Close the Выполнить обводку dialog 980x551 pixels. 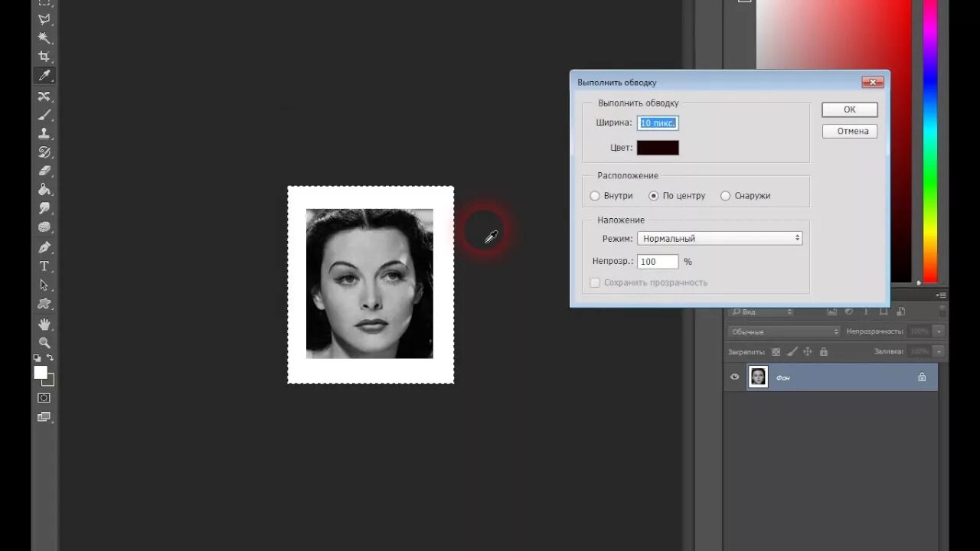873,82
